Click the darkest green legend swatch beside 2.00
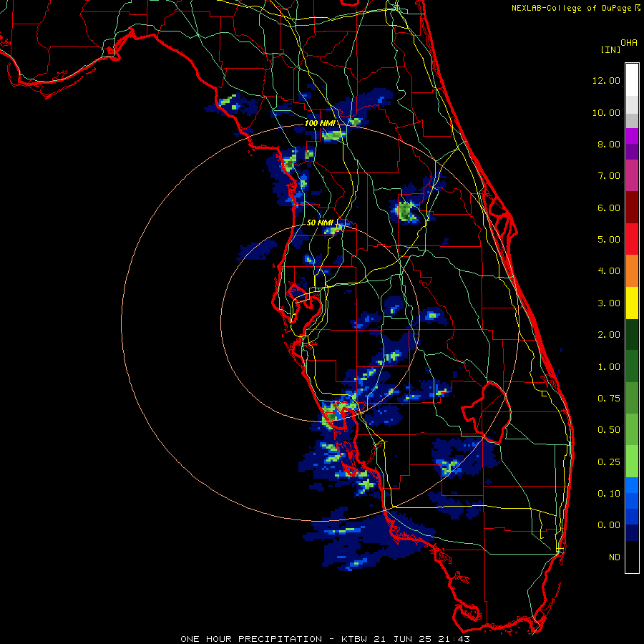This screenshot has width=644, height=644. click(632, 334)
